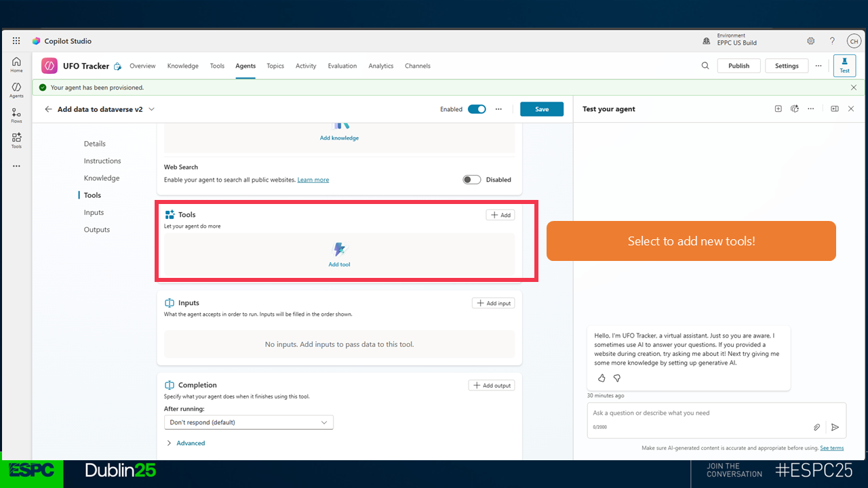Expand the Add data to dataverse dropdown
Screen dimensions: 868x488
(151, 109)
